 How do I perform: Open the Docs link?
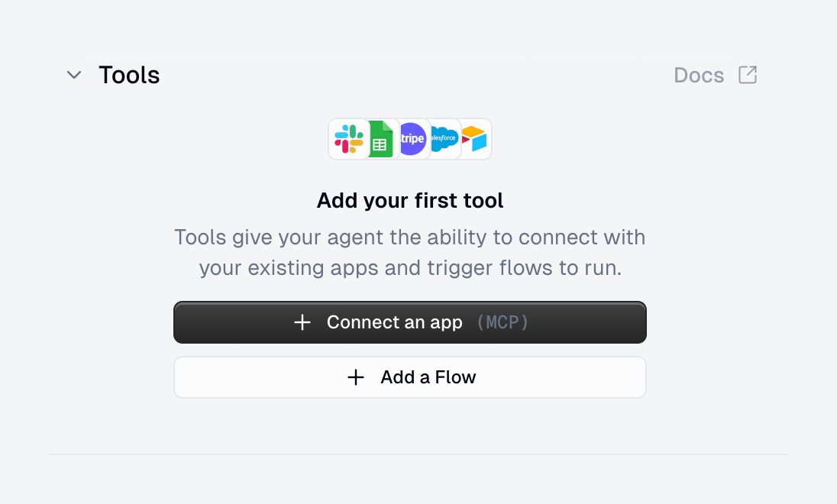(699, 75)
